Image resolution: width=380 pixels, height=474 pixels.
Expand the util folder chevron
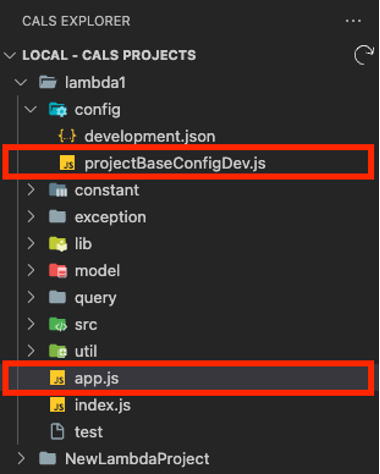(31, 351)
